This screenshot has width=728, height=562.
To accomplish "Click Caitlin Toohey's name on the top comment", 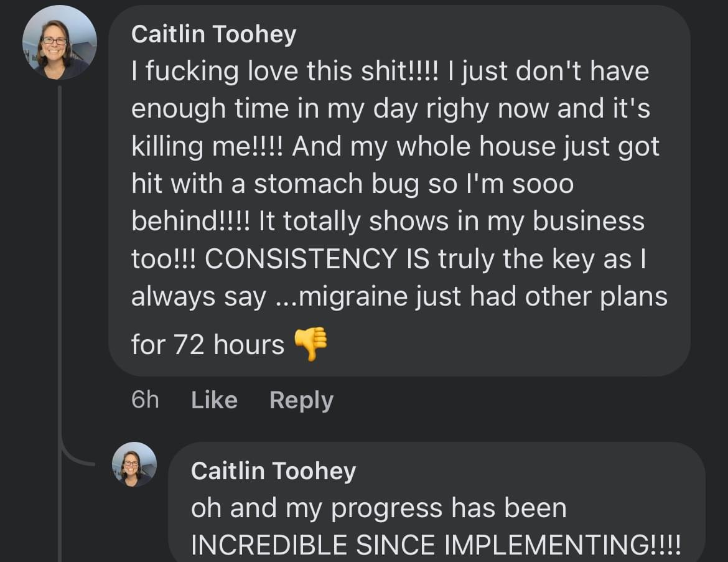I will 213,35.
